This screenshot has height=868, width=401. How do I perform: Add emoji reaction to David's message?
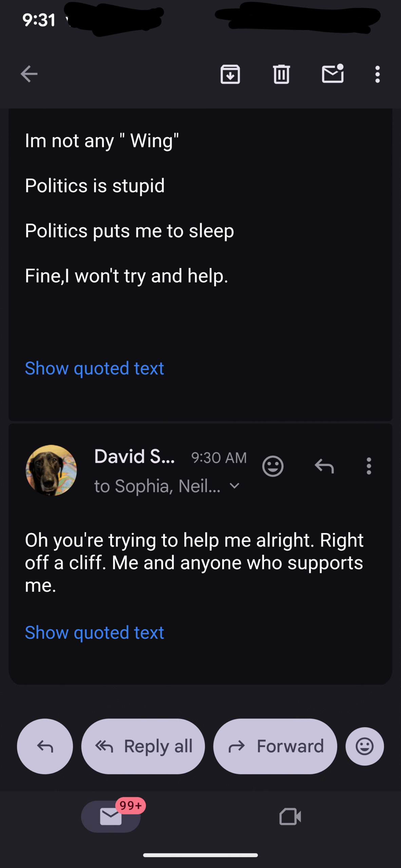273,466
